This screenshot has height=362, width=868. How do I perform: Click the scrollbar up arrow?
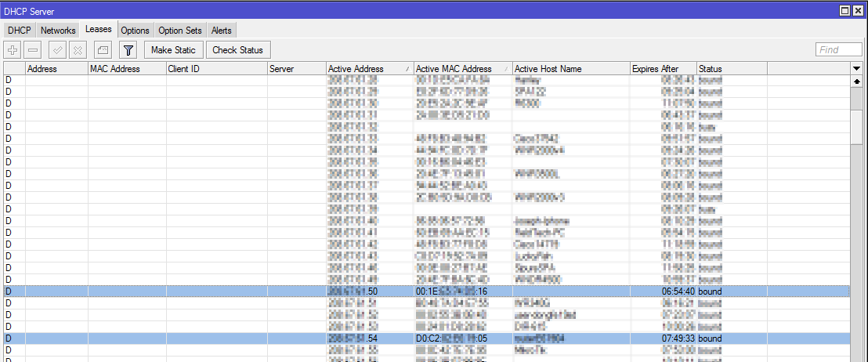pyautogui.click(x=858, y=81)
